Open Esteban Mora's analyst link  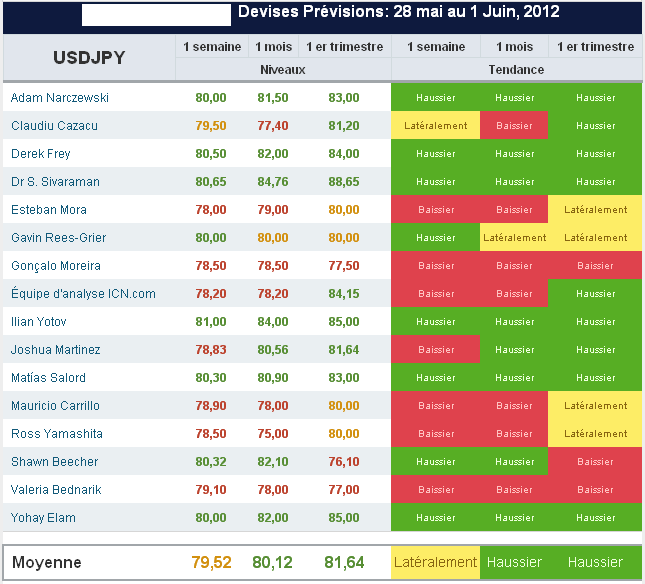coord(49,210)
